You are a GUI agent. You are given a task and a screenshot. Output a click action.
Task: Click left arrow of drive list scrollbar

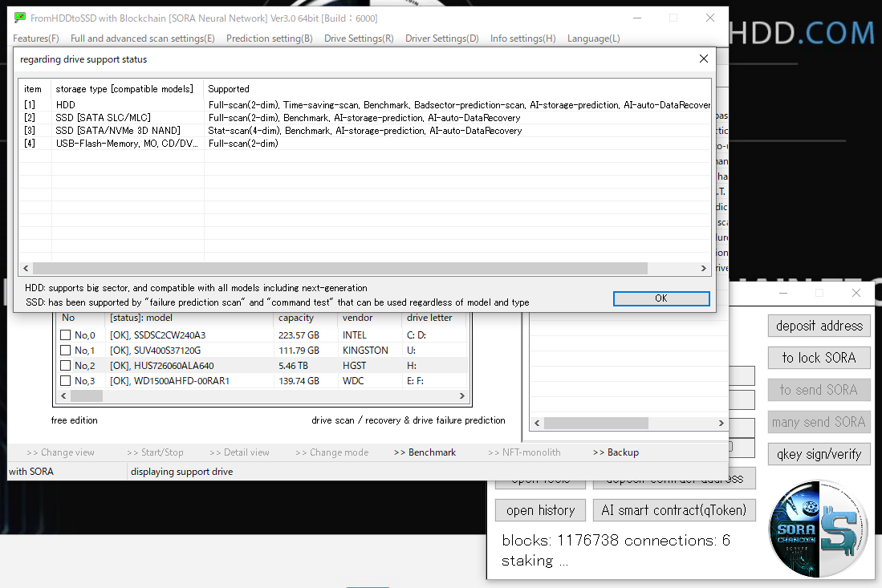(63, 396)
